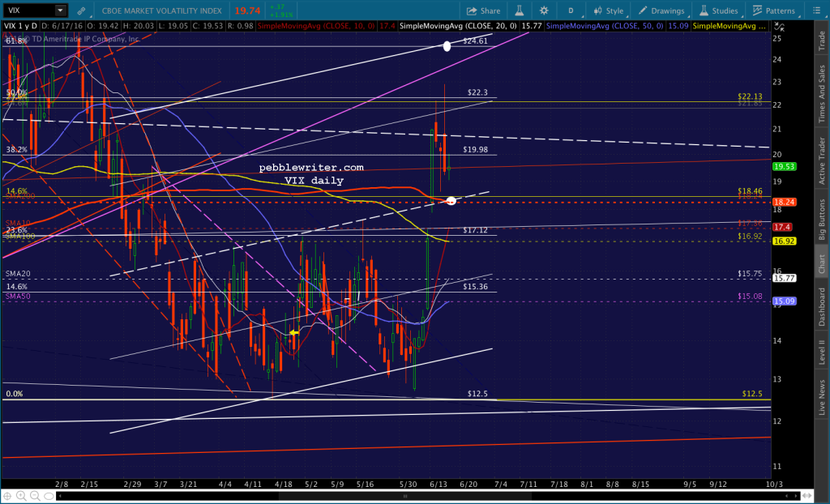Click the pencil icon on Drawings

pyautogui.click(x=642, y=11)
